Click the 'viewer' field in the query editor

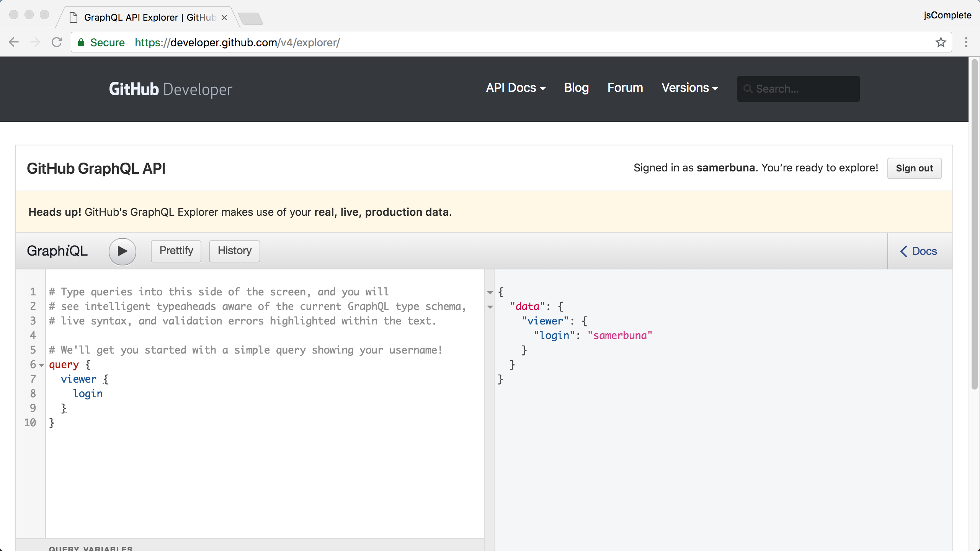(x=79, y=379)
